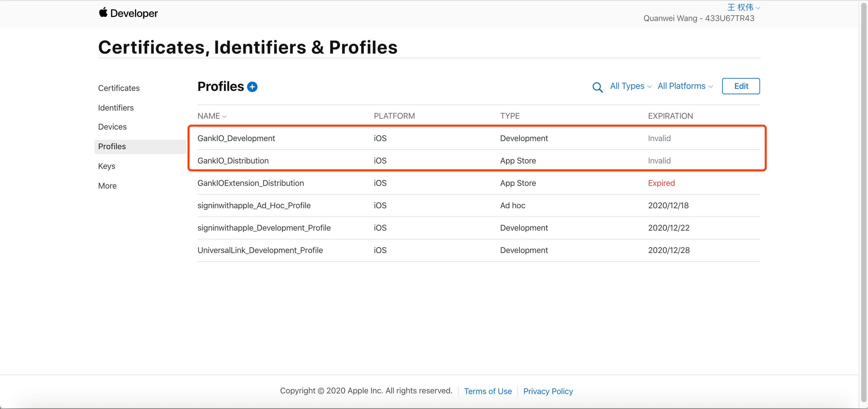868x409 pixels.
Task: Go to More in the sidebar
Action: (x=107, y=186)
